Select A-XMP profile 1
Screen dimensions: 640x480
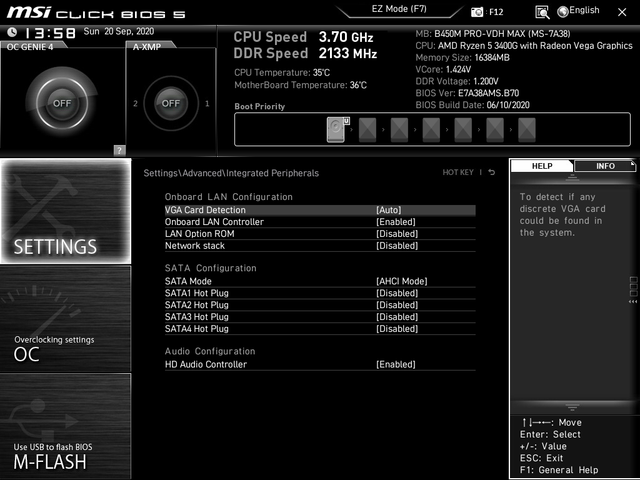coord(207,104)
